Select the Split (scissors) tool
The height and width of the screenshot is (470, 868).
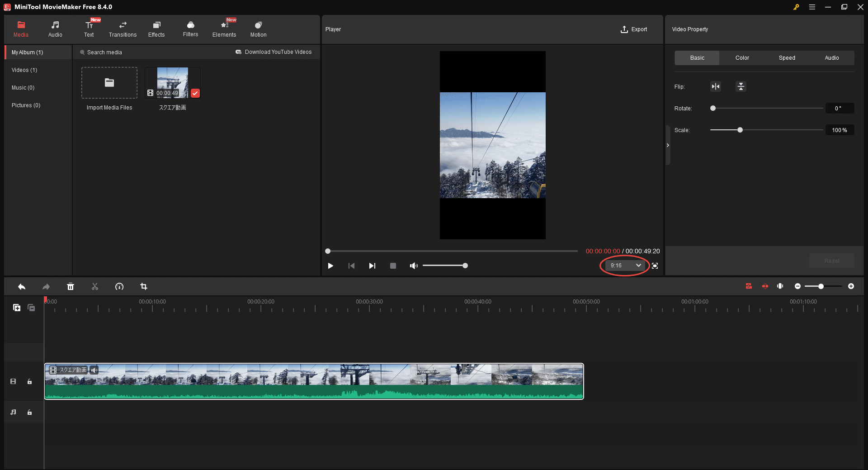[x=95, y=286]
